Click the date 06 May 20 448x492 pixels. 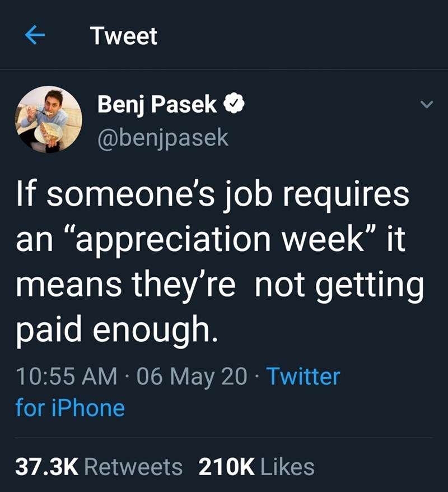tap(191, 376)
